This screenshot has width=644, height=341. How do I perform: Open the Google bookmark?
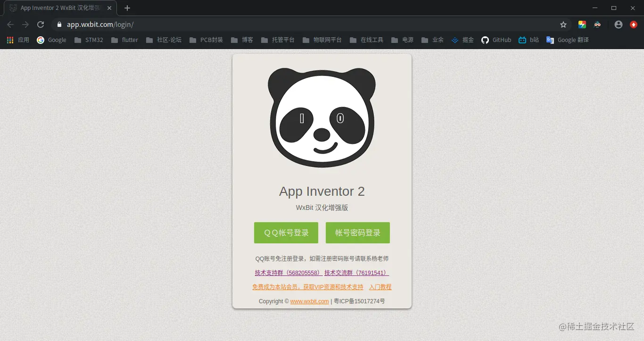click(x=52, y=40)
